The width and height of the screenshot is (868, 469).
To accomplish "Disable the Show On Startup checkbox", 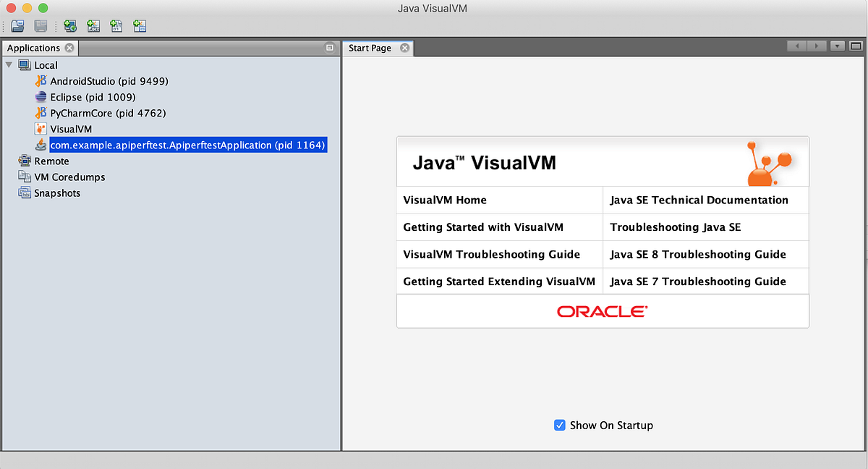I will point(560,425).
